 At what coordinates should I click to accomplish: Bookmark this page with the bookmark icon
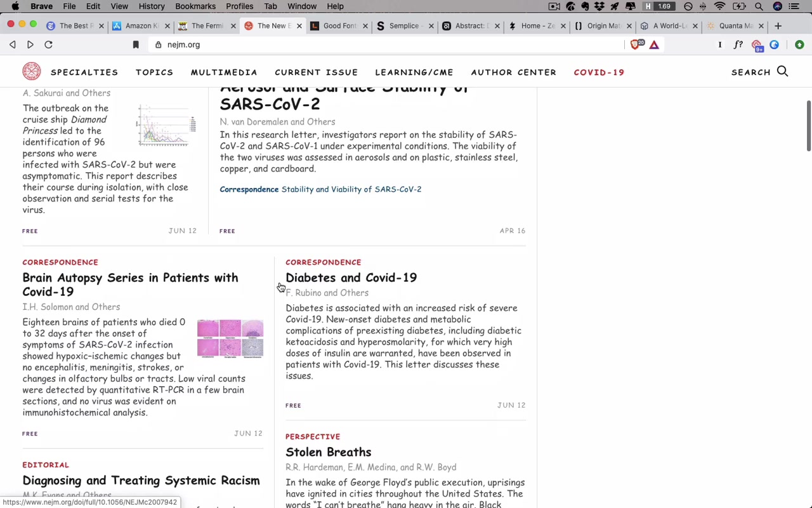click(x=136, y=44)
